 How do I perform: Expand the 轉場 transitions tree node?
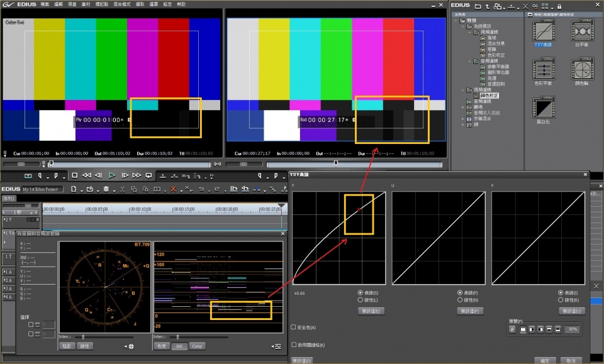point(462,107)
